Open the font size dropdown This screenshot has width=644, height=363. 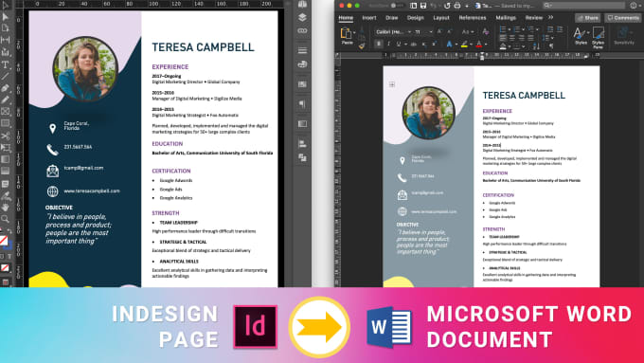pyautogui.click(x=423, y=31)
